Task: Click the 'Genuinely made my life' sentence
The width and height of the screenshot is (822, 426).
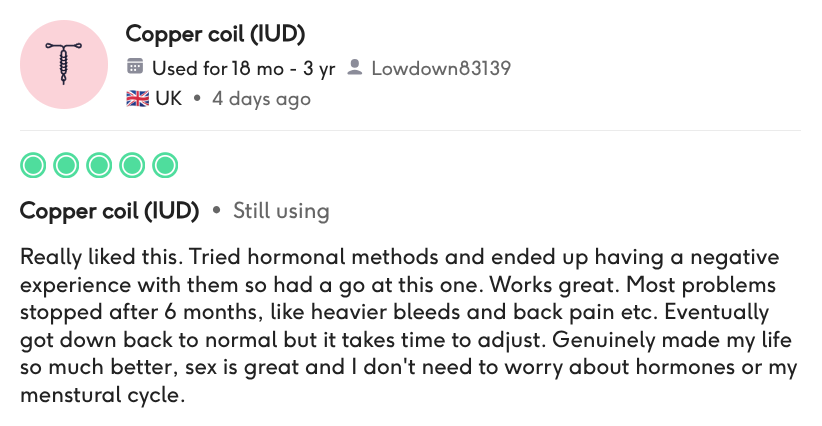Action: click(x=672, y=340)
